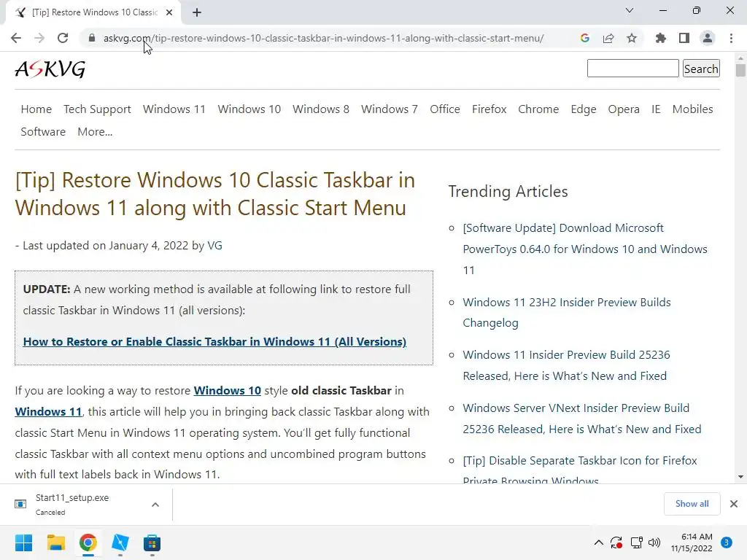Open Windows 11 Insider Preview Build 25236 article
The height and width of the screenshot is (560, 747).
tap(566, 365)
